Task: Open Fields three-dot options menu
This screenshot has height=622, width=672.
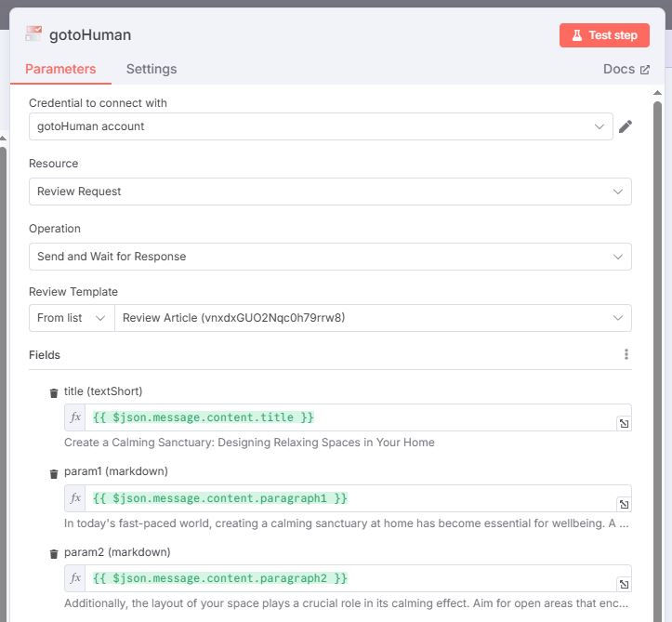Action: [x=626, y=354]
